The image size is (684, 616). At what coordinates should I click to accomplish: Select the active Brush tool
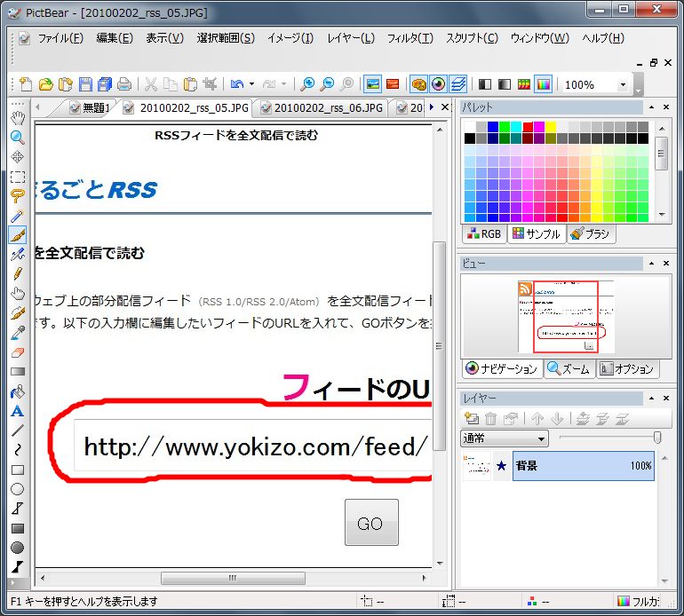(x=18, y=235)
